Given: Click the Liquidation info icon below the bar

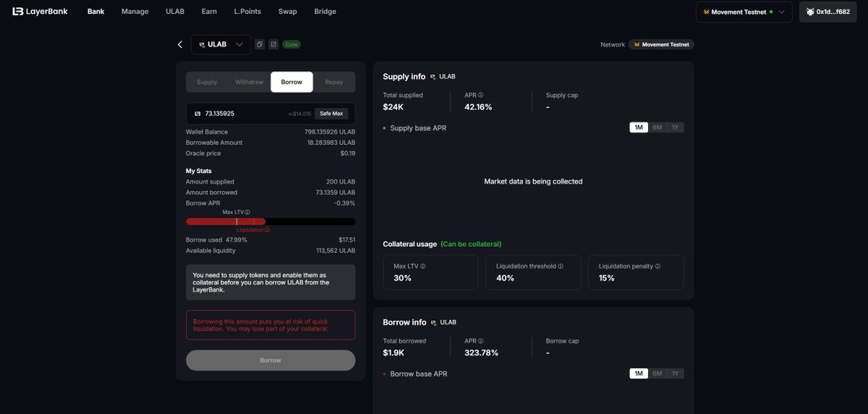Looking at the screenshot, I should (x=267, y=229).
